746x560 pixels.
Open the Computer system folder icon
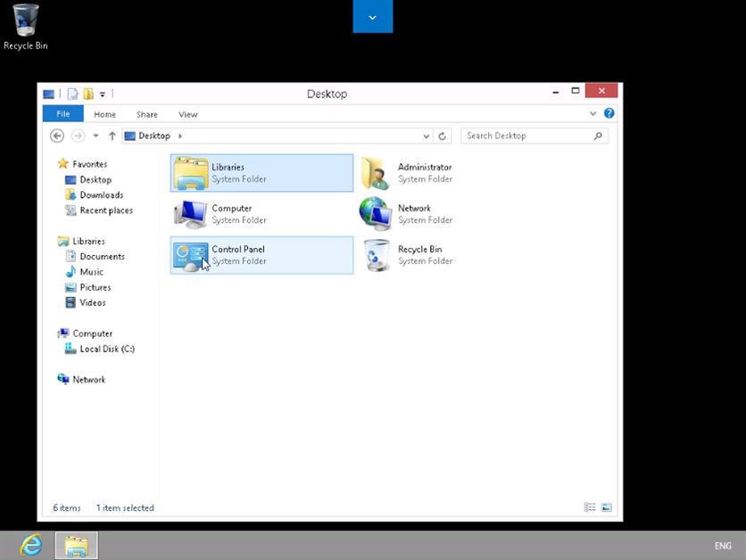tap(190, 214)
